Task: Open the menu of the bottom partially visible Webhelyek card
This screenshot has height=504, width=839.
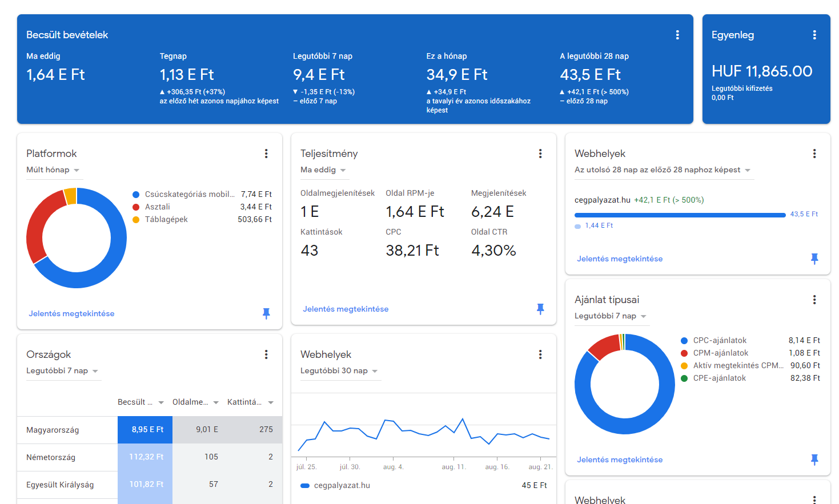Action: pyautogui.click(x=814, y=499)
